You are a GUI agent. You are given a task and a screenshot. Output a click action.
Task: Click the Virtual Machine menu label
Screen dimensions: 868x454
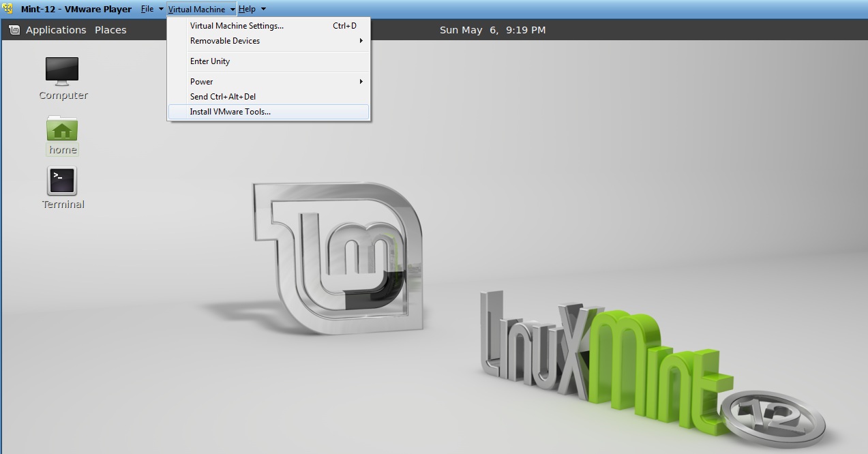(197, 9)
